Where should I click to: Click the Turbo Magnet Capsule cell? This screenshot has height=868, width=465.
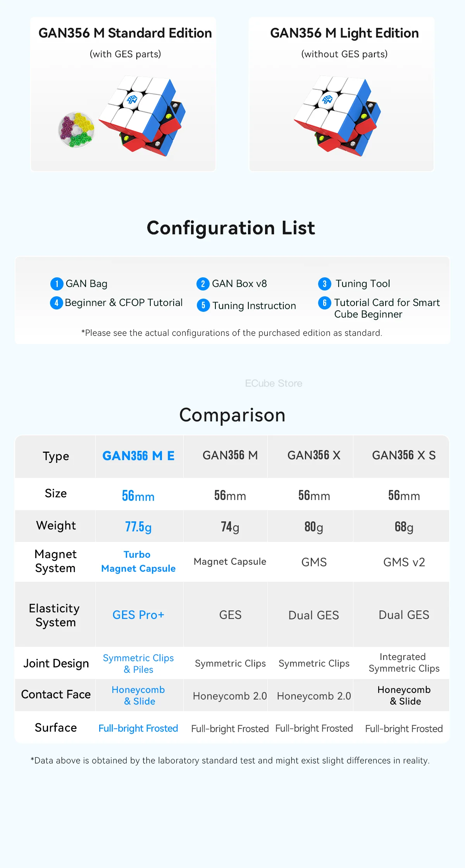click(x=138, y=562)
